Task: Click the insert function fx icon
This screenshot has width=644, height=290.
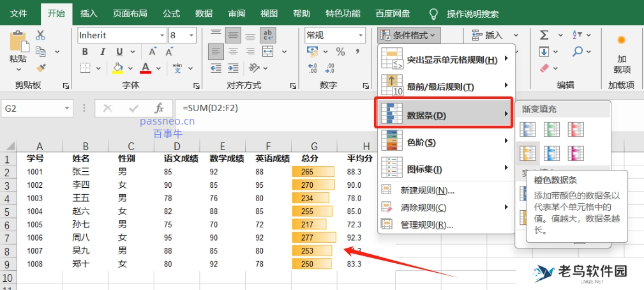Action: (x=159, y=109)
